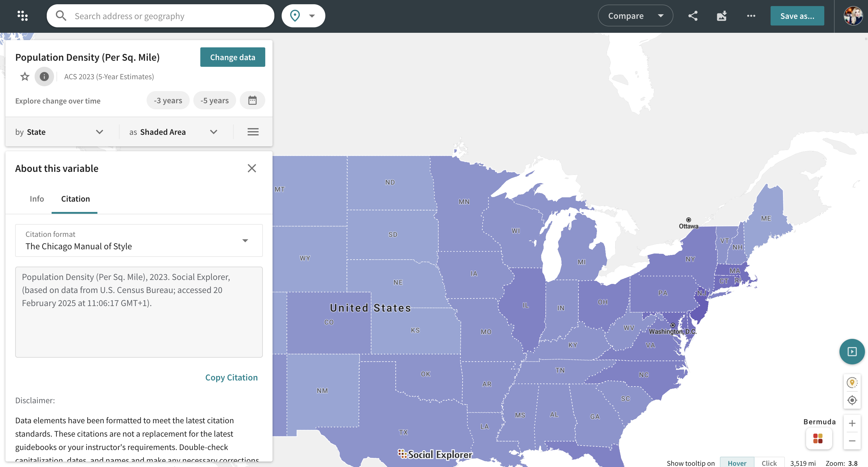Click the Copy Citation link
Screen dimensions: 868x467
point(231,377)
